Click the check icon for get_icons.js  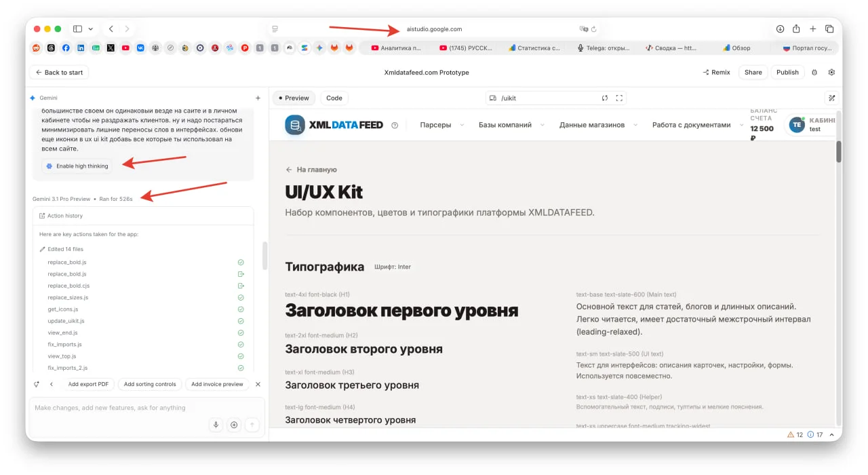click(x=241, y=309)
